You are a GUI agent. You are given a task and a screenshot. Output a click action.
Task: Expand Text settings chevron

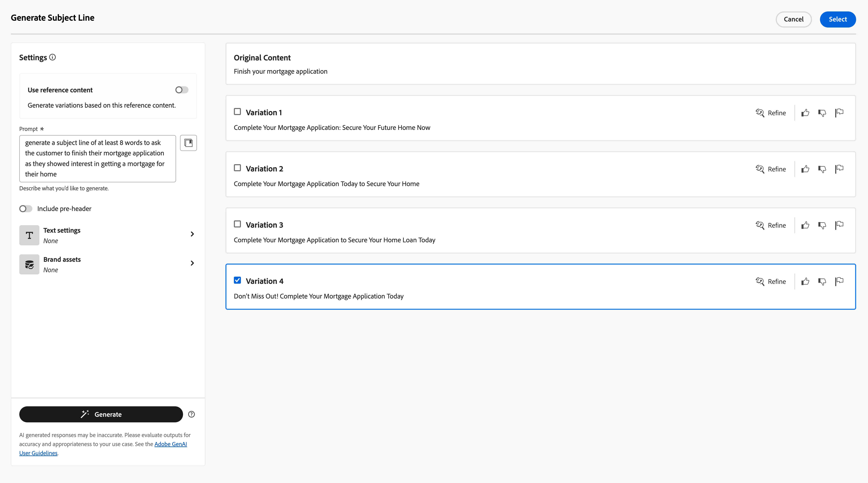click(x=192, y=234)
